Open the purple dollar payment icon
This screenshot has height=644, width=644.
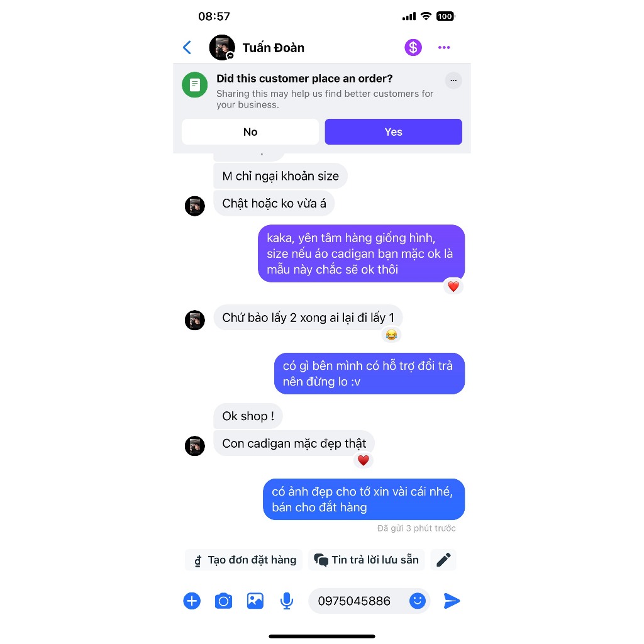(413, 48)
